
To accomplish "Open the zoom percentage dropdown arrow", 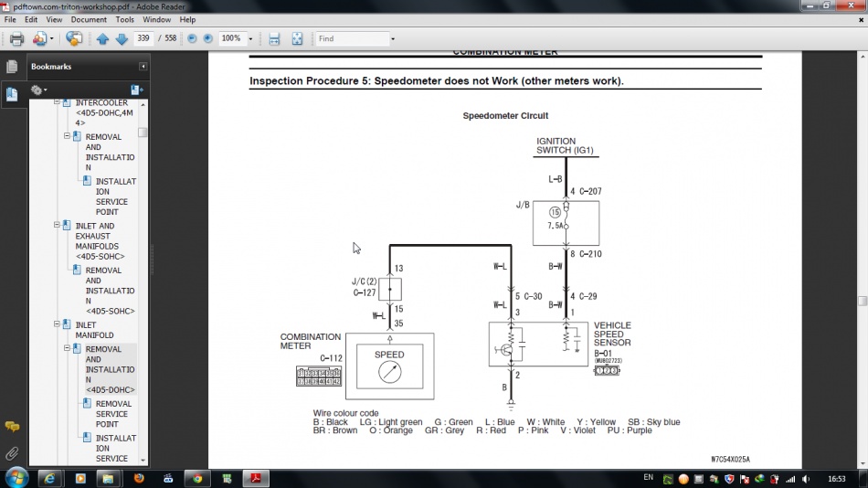I will (x=250, y=38).
